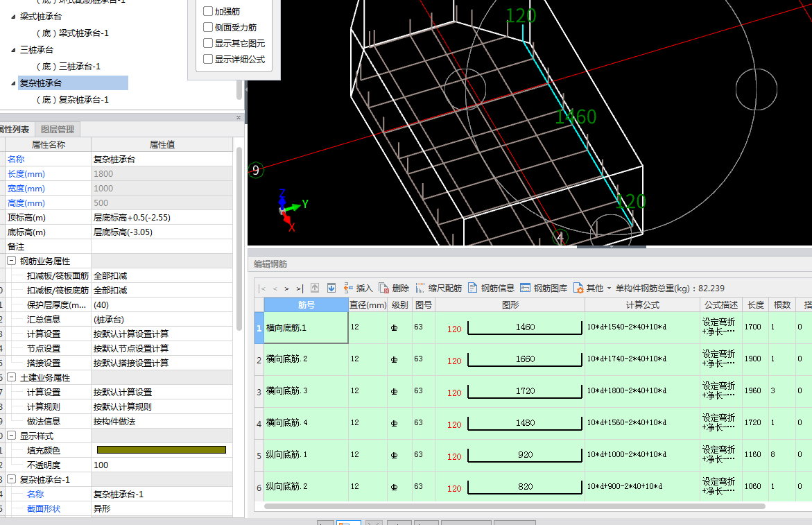Viewport: 812px width, 525px height.
Task: Click the 筋号 column header
Action: point(306,305)
